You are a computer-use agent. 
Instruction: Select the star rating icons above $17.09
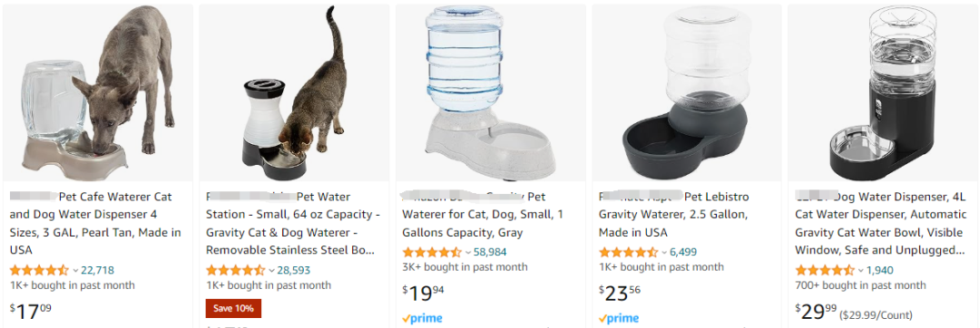point(39,271)
